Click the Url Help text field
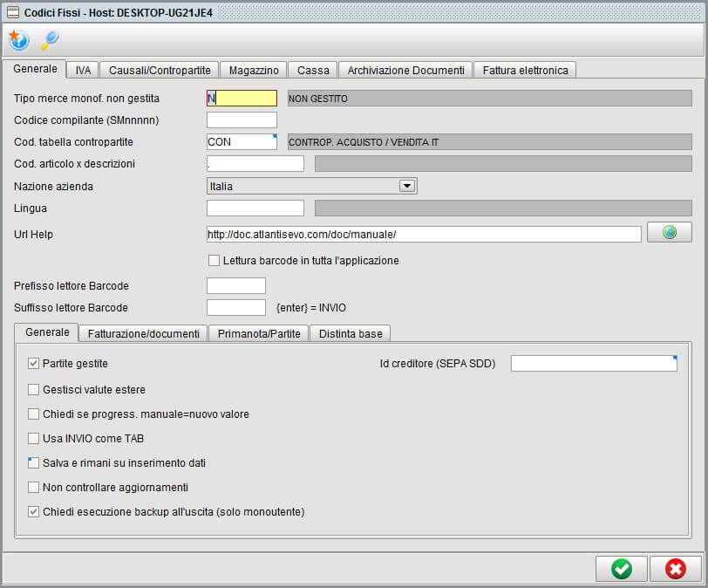708x588 pixels. tap(423, 234)
